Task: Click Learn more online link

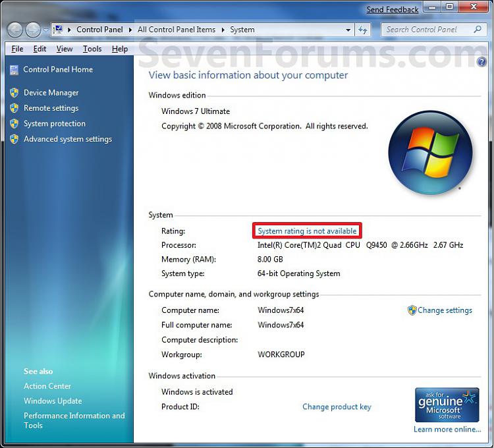Action: [x=447, y=430]
